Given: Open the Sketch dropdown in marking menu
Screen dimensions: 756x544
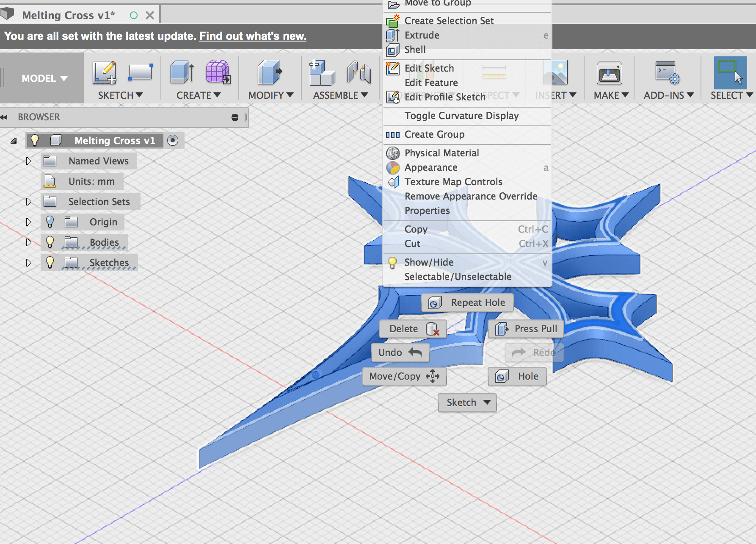Looking at the screenshot, I should pos(467,402).
